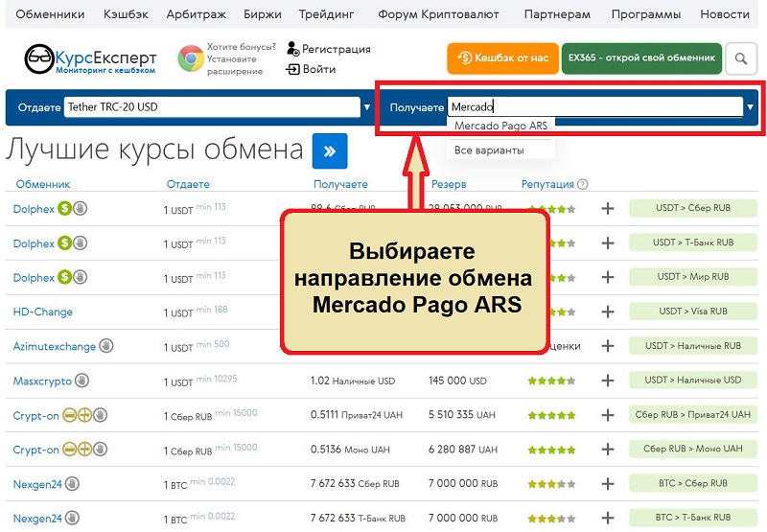Click plus coin icon in Crypt-on Моно row
Image resolution: width=767 pixels, height=532 pixels.
(84, 450)
